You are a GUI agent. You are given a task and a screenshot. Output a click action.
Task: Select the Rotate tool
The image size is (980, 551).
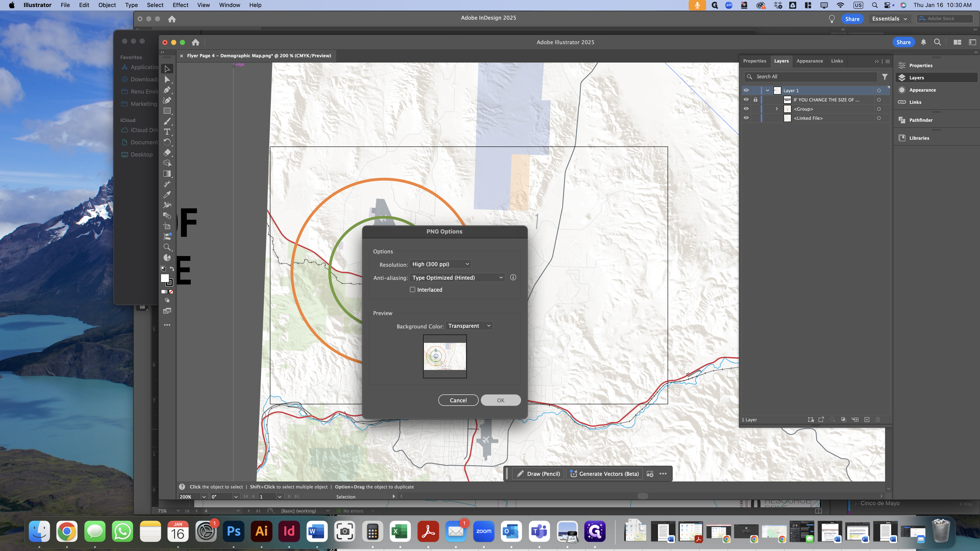click(x=167, y=142)
